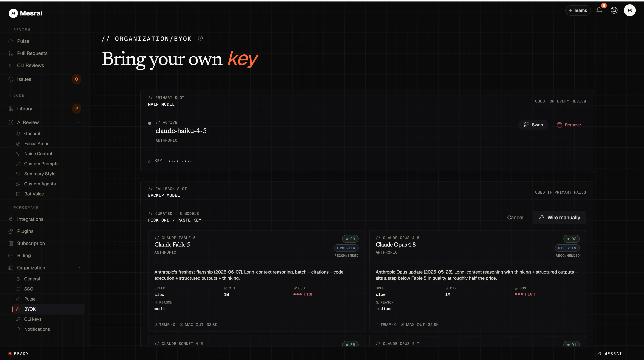Open the Teams switcher
This screenshot has height=360, width=644.
tap(578, 10)
